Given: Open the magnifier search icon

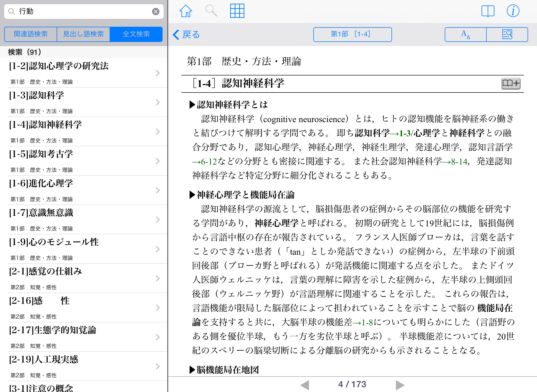Looking at the screenshot, I should [x=211, y=11].
